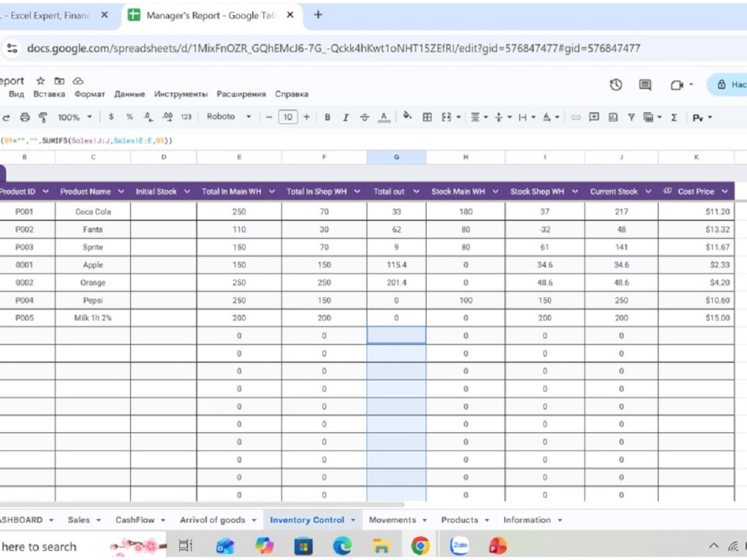Open Product Name column filter arrow

(121, 191)
